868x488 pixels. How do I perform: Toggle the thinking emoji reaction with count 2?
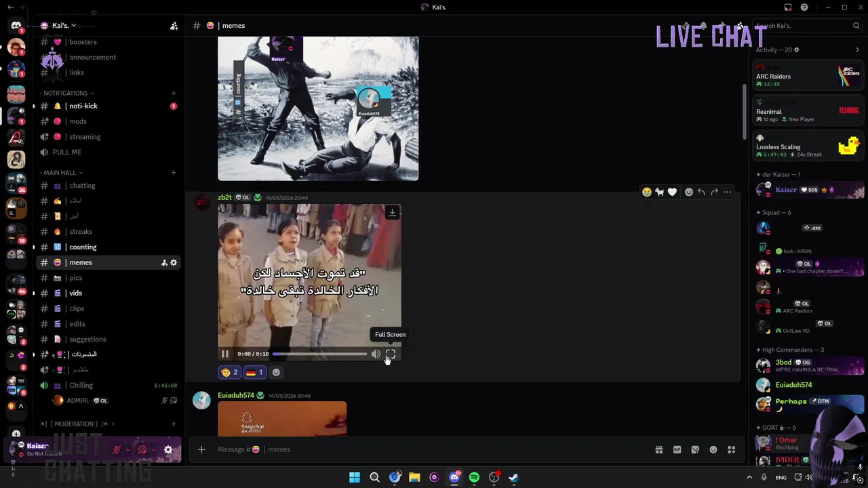click(x=230, y=372)
